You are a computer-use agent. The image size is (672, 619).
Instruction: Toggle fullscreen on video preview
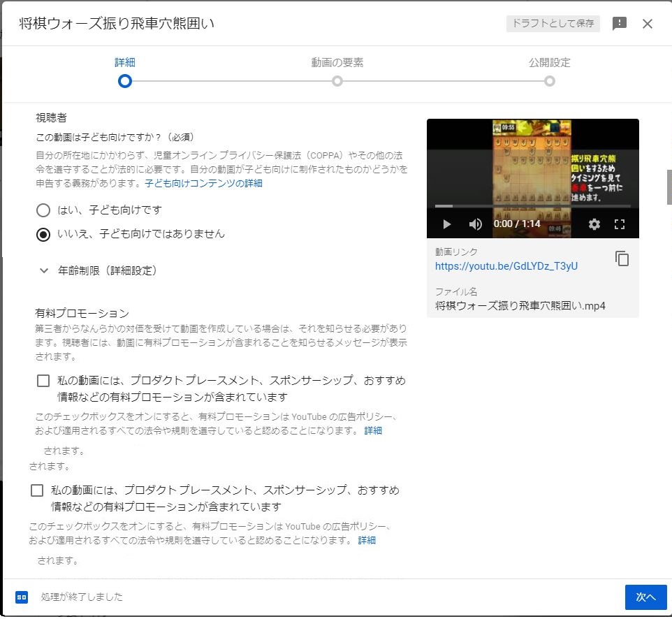(x=620, y=224)
